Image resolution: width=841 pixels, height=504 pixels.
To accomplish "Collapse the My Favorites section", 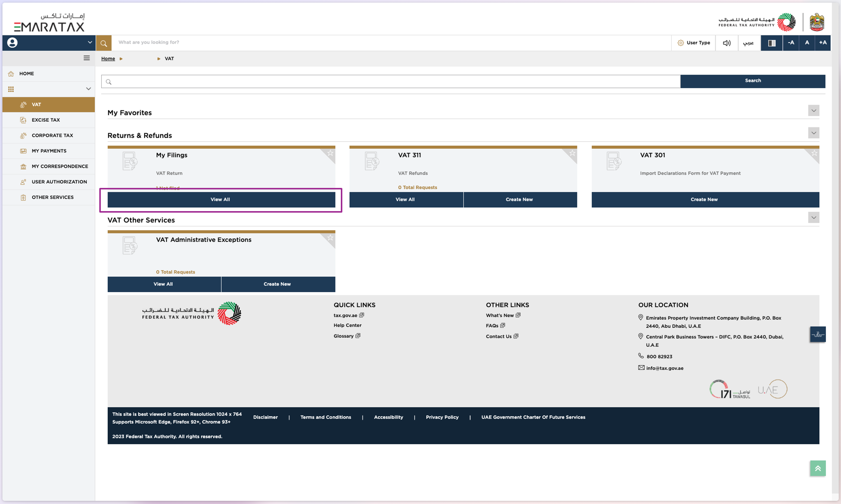I will 814,111.
